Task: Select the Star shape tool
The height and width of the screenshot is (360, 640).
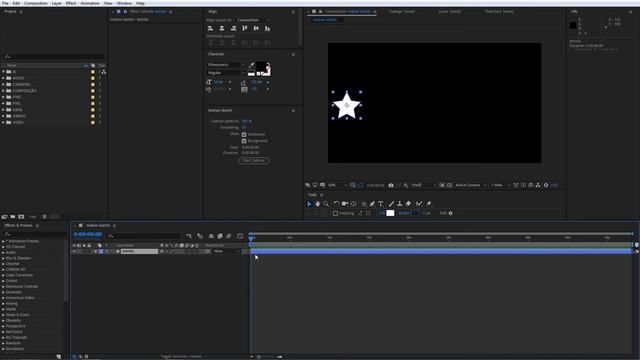Action: pos(364,204)
